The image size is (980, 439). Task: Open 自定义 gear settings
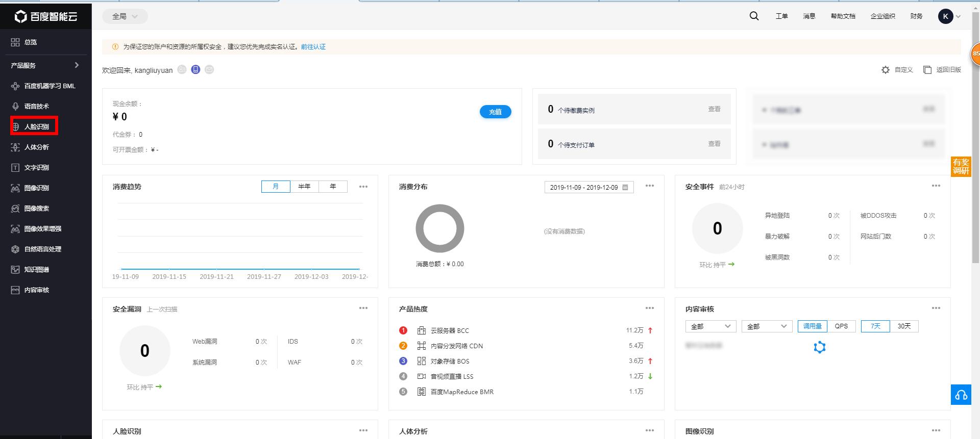point(897,70)
